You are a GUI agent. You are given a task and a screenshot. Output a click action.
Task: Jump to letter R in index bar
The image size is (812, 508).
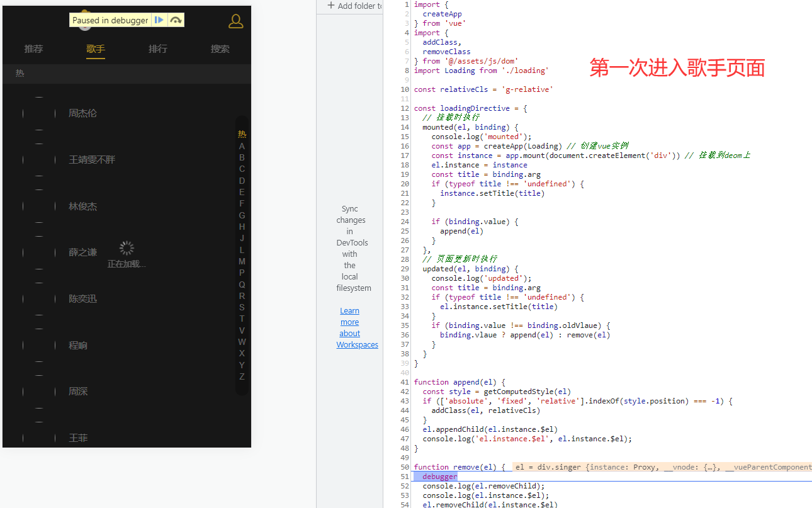(242, 296)
